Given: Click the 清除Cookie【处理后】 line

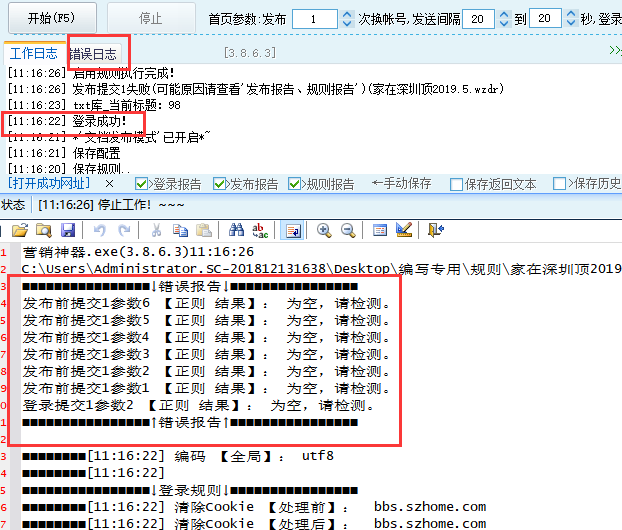Looking at the screenshot, I should [x=254, y=524].
